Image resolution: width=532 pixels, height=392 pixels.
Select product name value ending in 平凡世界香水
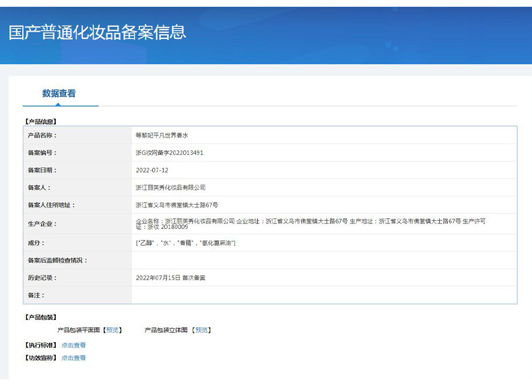point(162,135)
